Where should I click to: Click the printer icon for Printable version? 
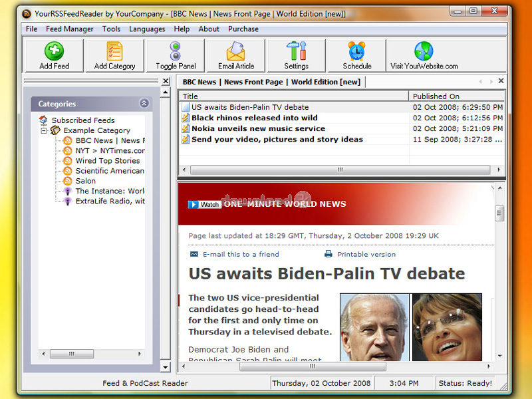(x=328, y=254)
